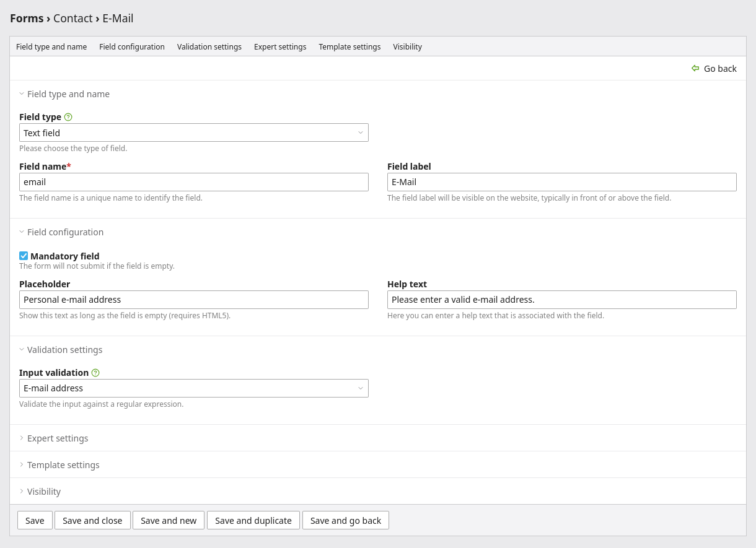Jump to Field configuration tab
The width and height of the screenshot is (756, 548).
click(132, 46)
